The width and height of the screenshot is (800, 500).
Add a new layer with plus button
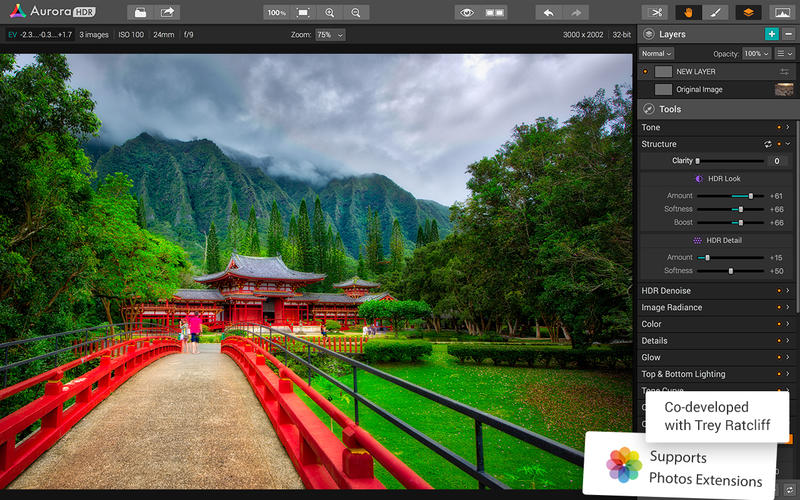pos(771,34)
